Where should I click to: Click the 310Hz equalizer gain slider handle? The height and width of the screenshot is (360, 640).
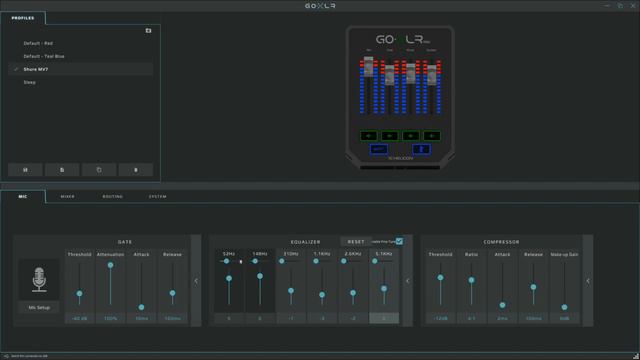(x=291, y=291)
